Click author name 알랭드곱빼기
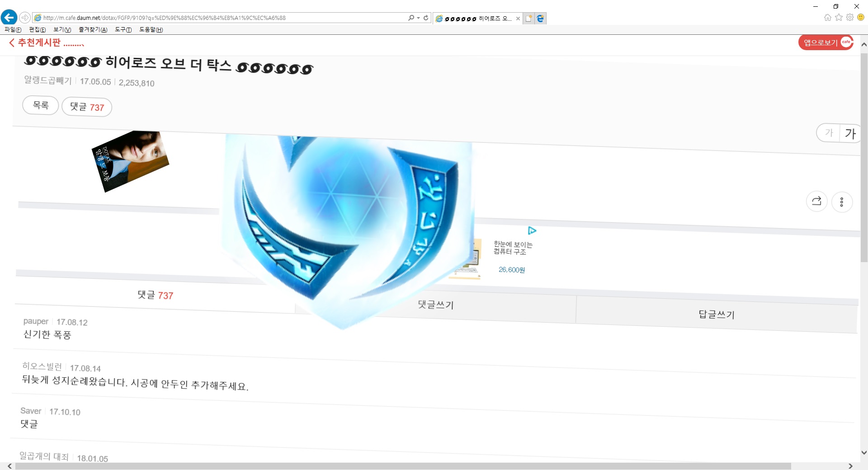The image size is (868, 470). (48, 80)
